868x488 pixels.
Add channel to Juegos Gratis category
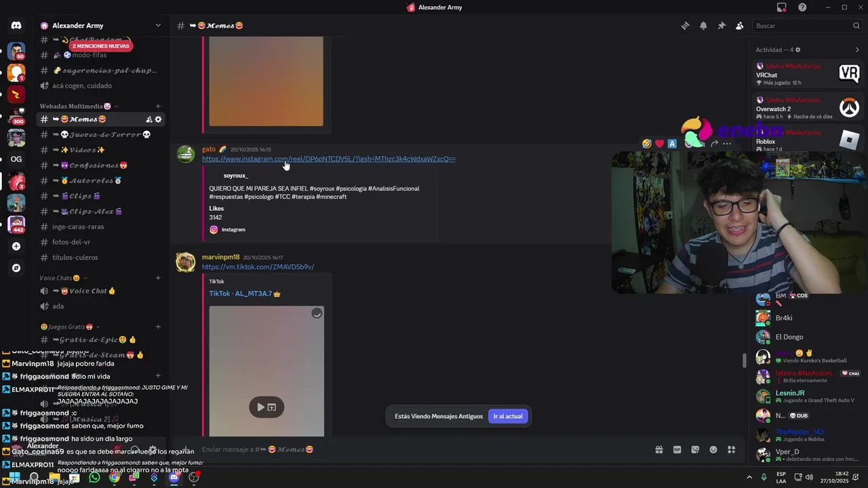tap(158, 327)
